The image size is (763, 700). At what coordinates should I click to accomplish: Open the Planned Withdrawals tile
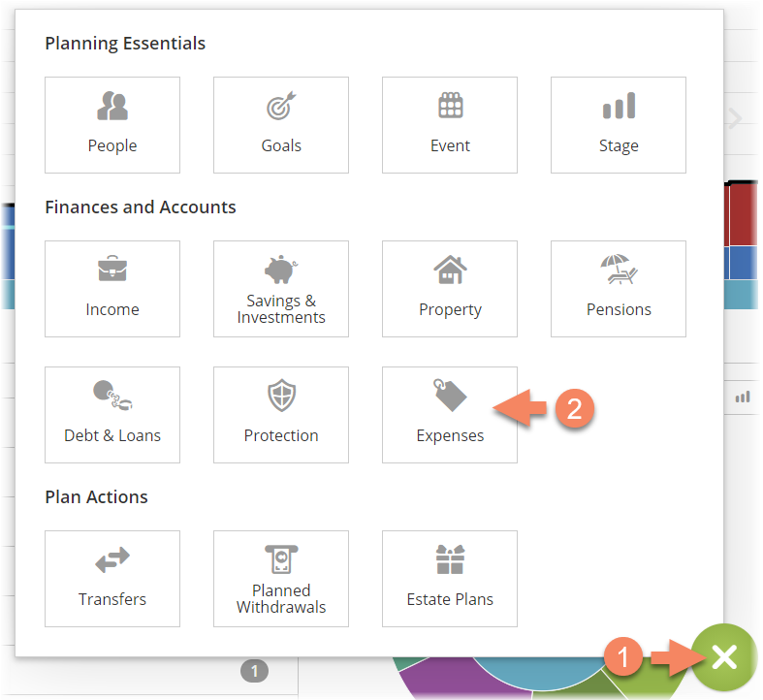(281, 579)
